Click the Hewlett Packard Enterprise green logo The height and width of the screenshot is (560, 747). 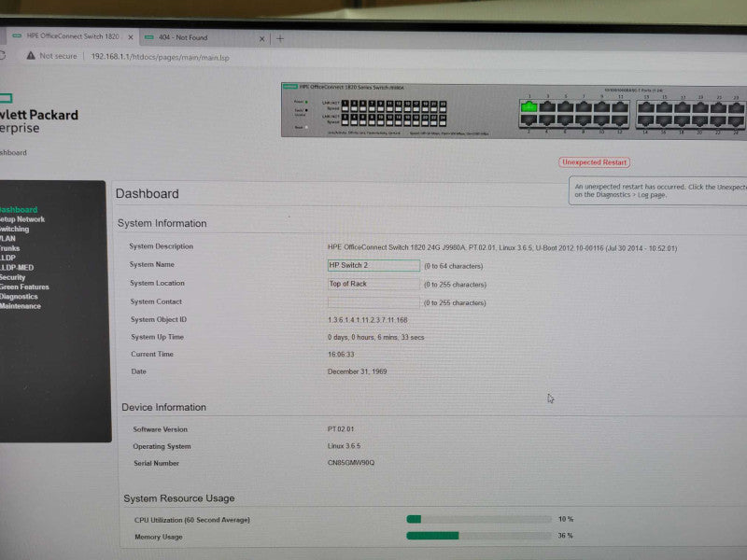(6, 99)
